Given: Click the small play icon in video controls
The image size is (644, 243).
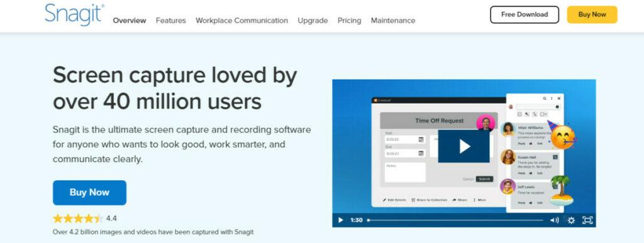Looking at the screenshot, I should click(340, 220).
